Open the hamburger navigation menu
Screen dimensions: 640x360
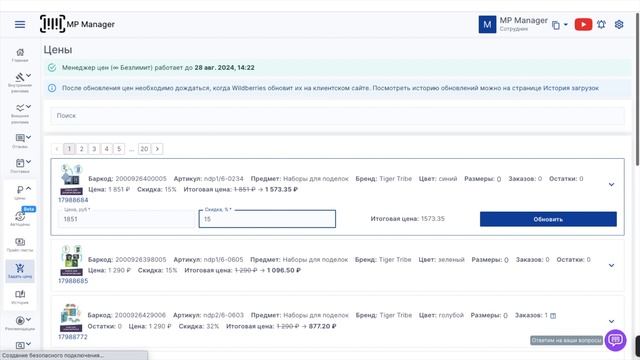[x=20, y=24]
